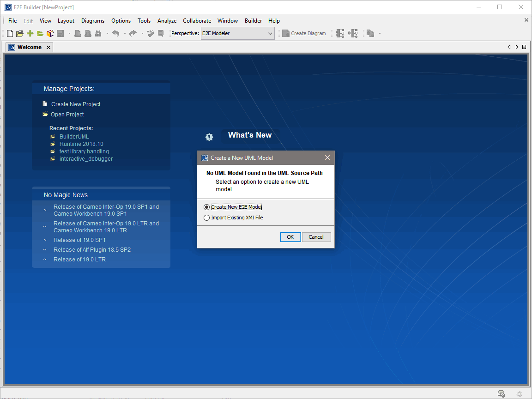The height and width of the screenshot is (399, 532).
Task: Open the dropdown arrow next to the Redo icon
Action: point(142,33)
